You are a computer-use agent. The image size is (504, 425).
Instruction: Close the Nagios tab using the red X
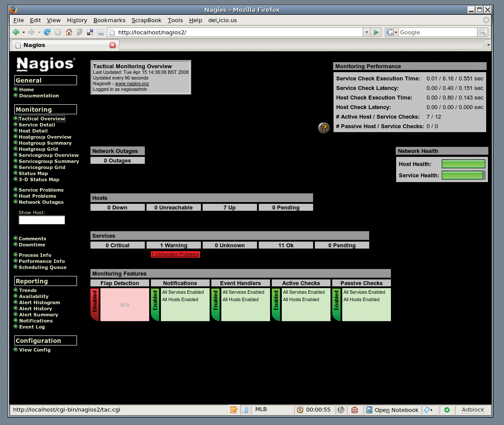(113, 45)
